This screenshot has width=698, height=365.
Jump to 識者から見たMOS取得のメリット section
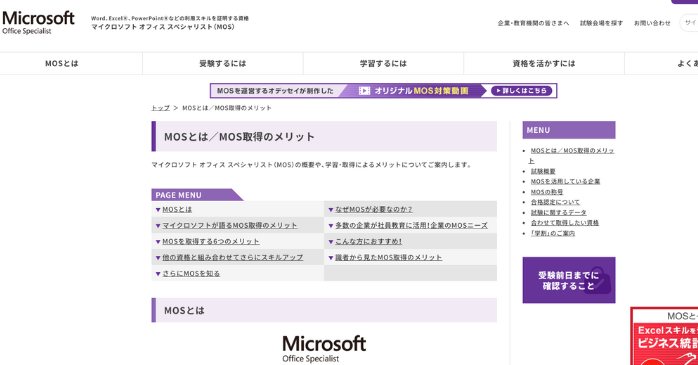(389, 258)
